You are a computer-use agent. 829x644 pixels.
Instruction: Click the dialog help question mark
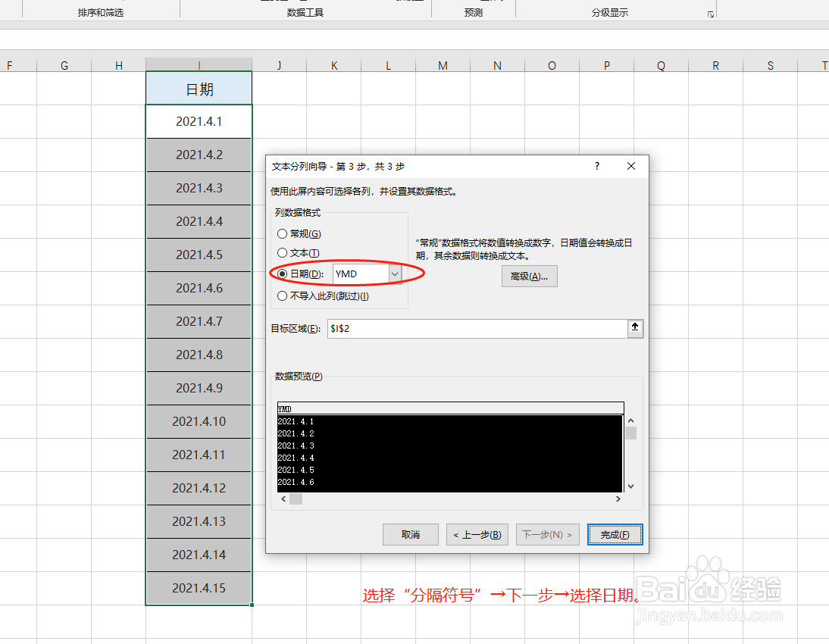pyautogui.click(x=597, y=166)
